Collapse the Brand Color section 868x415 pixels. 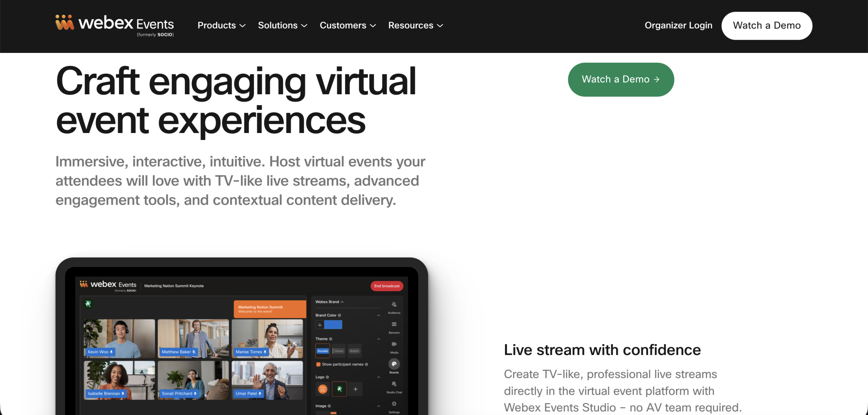pos(379,315)
